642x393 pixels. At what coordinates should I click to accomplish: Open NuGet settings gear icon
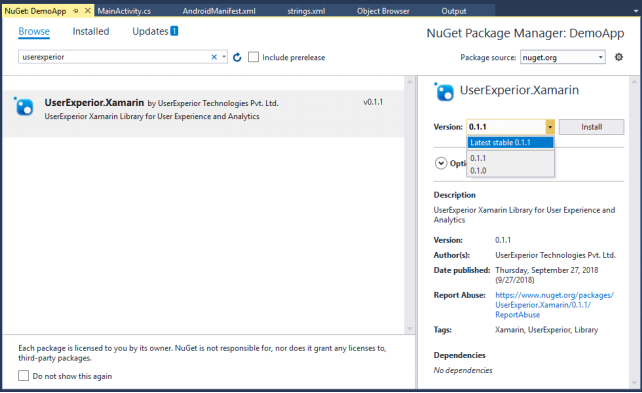(x=619, y=57)
